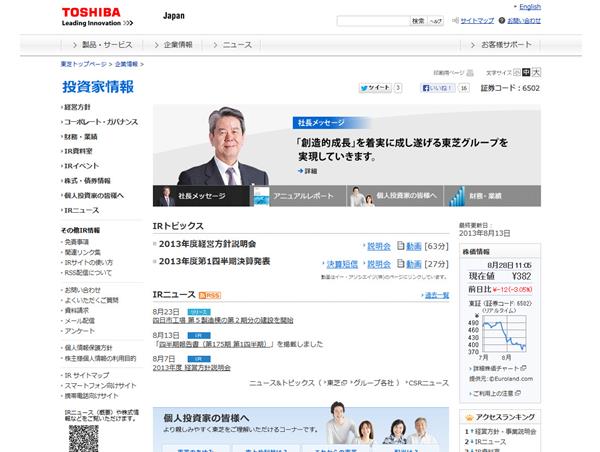600x452 pixels.
Task: Open 個人情報保護方針 in the sidebar
Action: point(88,348)
